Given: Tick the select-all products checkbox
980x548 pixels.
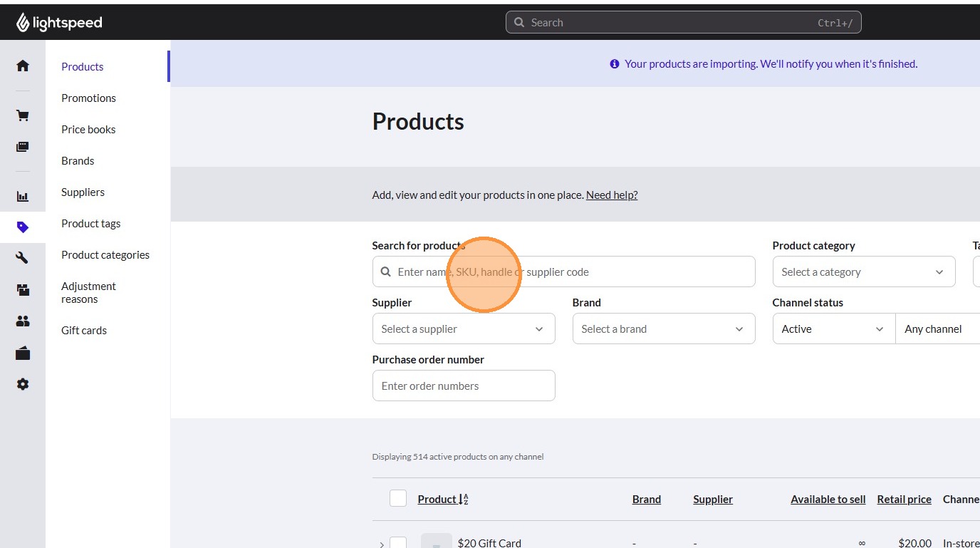Looking at the screenshot, I should [x=398, y=498].
